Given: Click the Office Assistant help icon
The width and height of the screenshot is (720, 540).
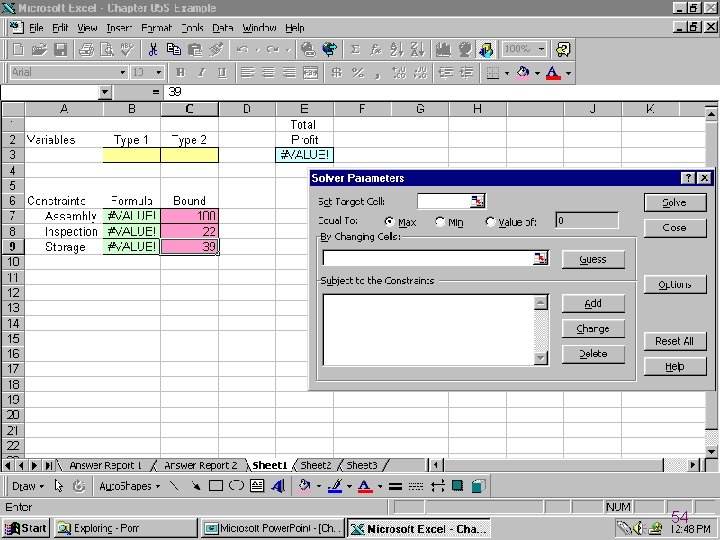Looking at the screenshot, I should point(563,50).
